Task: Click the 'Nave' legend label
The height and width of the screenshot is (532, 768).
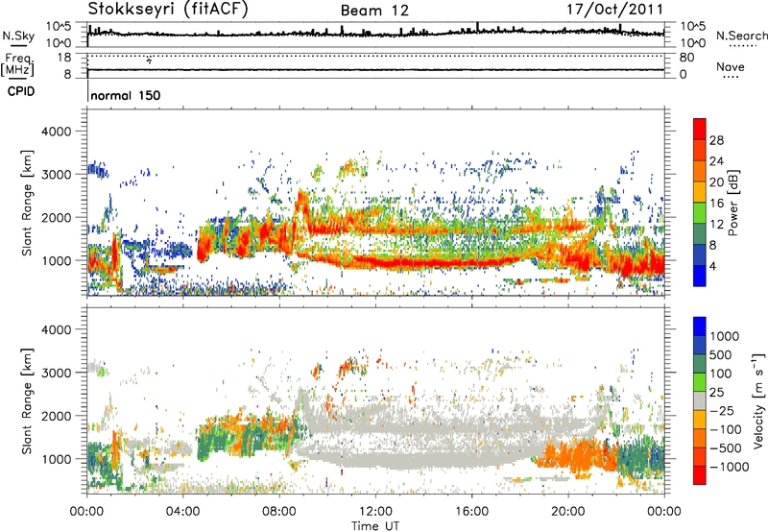Action: (x=730, y=67)
